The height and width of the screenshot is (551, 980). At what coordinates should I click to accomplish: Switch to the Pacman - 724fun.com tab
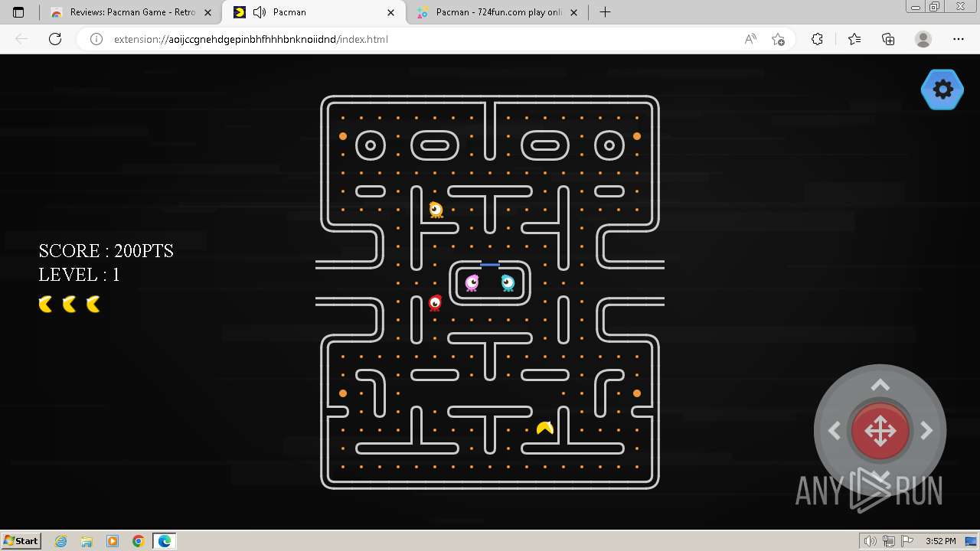[x=498, y=12]
